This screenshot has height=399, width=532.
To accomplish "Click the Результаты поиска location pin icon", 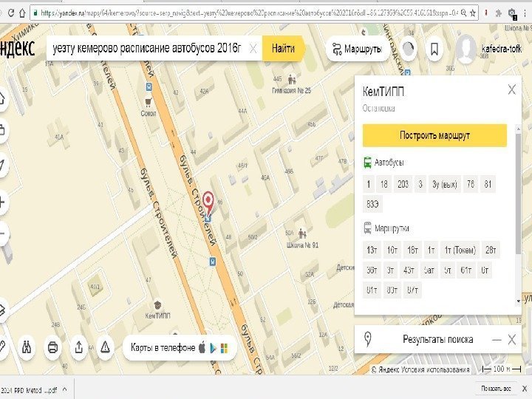I will (x=367, y=339).
